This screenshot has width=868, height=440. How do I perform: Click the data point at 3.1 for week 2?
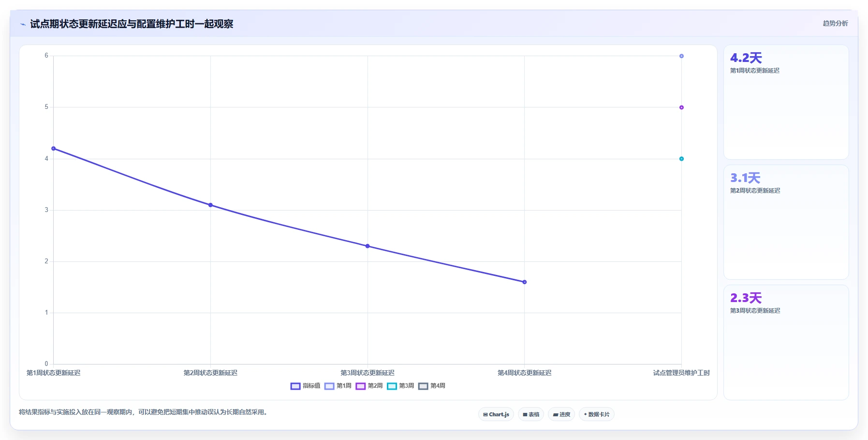tap(210, 205)
